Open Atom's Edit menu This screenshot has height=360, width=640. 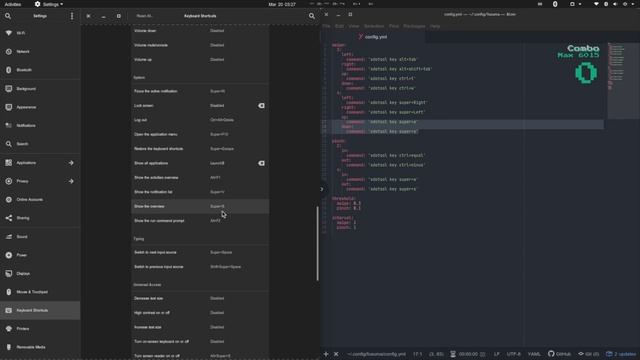click(x=339, y=26)
